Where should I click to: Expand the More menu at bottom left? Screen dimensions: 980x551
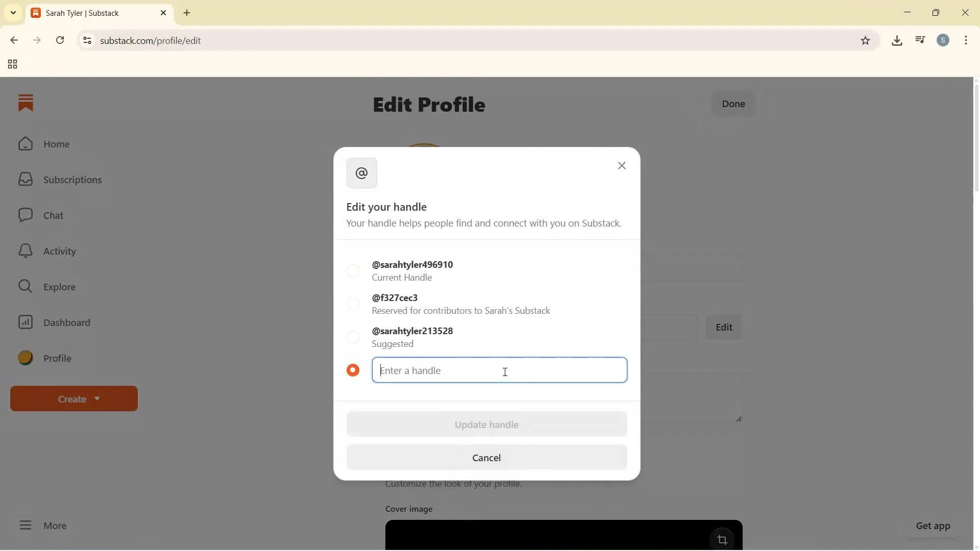pos(43,525)
